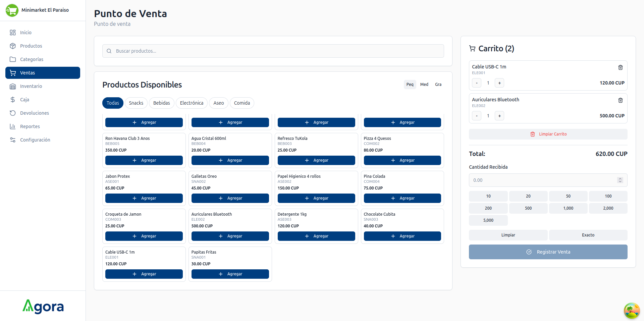Viewport: 644px width, 321px height.
Task: Switch to Med product size view
Action: (x=424, y=85)
